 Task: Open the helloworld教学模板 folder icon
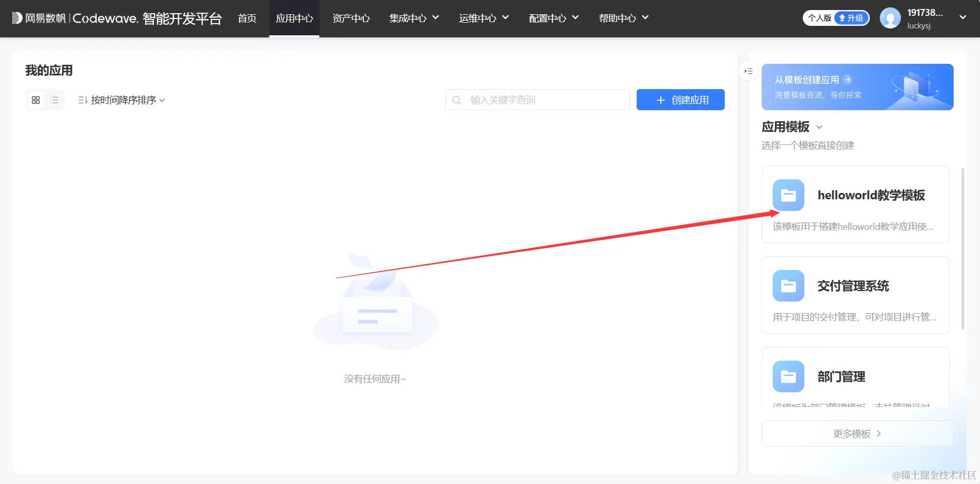tap(789, 195)
